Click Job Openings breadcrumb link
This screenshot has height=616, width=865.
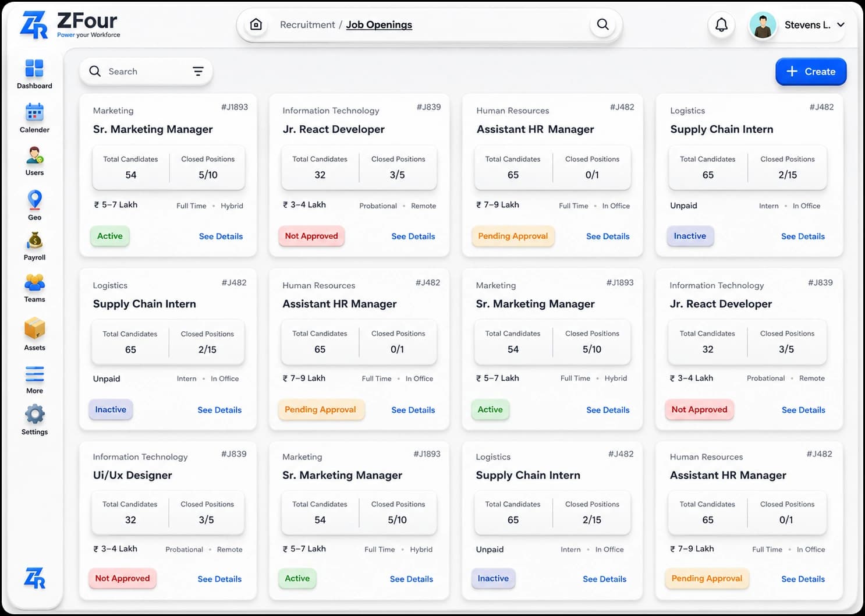(x=379, y=24)
